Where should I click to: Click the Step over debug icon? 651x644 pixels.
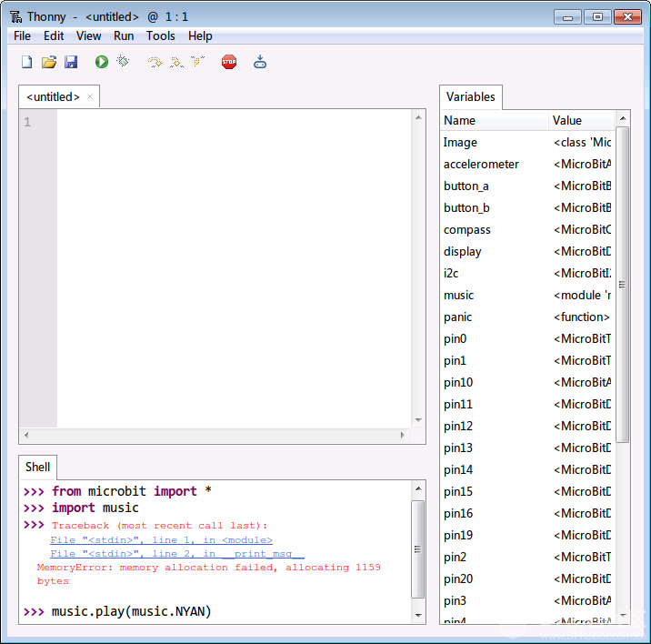point(155,63)
